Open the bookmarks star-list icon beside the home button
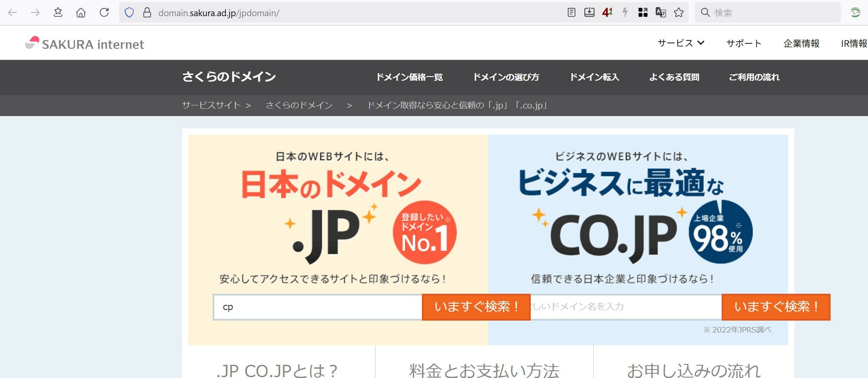 tap(58, 13)
